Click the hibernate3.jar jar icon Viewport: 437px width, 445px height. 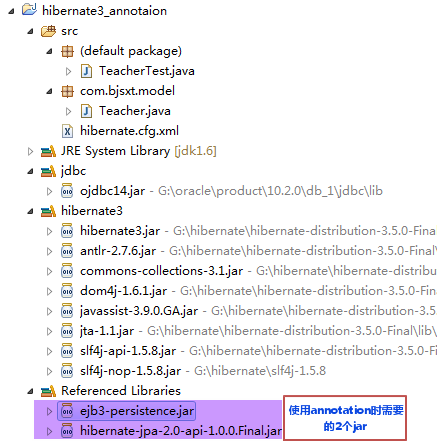click(x=67, y=231)
